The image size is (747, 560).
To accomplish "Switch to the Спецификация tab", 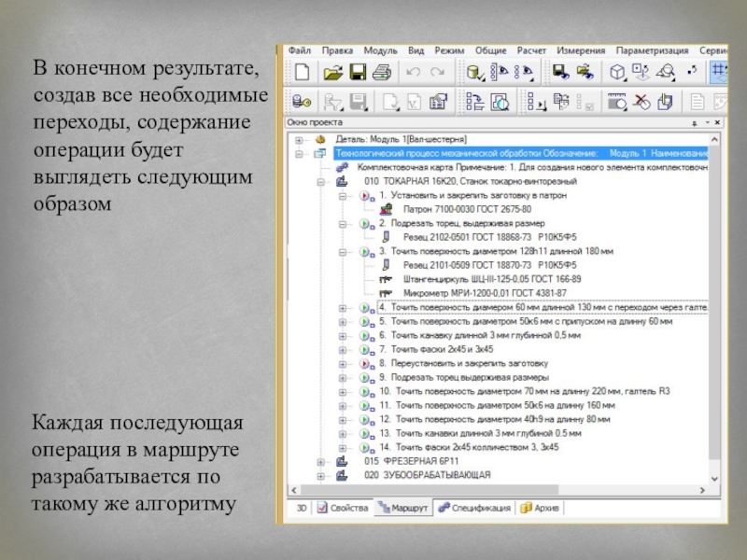I will click(473, 509).
